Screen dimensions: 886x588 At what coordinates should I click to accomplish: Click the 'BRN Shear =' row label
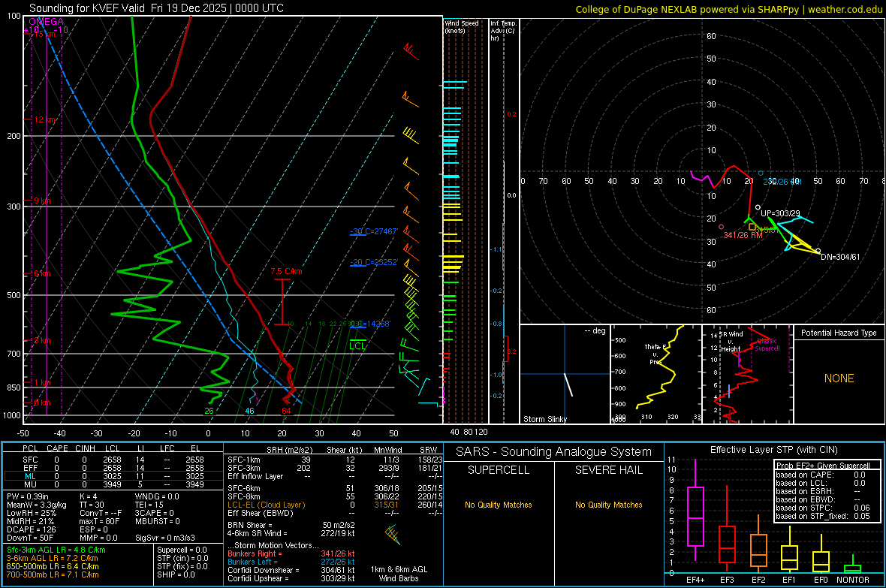coord(250,525)
